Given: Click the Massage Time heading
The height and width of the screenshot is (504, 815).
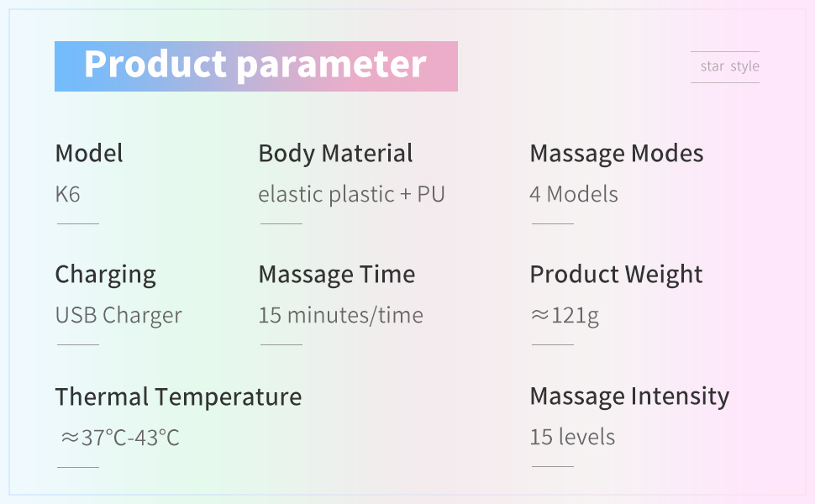Looking at the screenshot, I should (337, 275).
